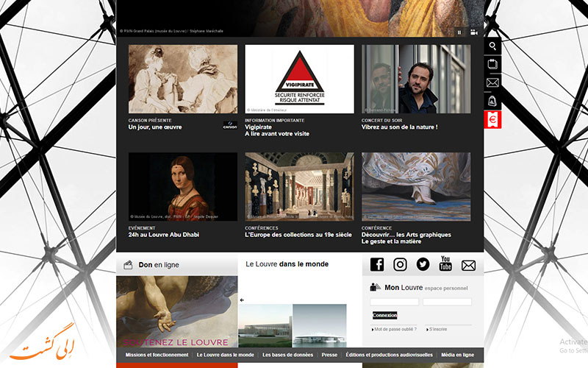The image size is (588, 368).
Task: Click the mail envelope icon beside YouTube
Action: tap(468, 266)
